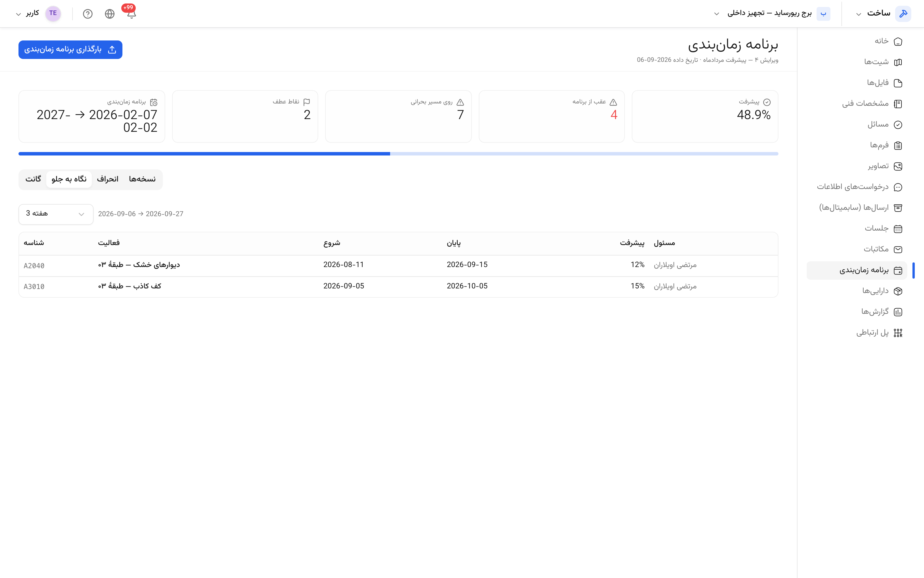Click the +99 notification badge
The image size is (924, 578).
[x=128, y=8]
